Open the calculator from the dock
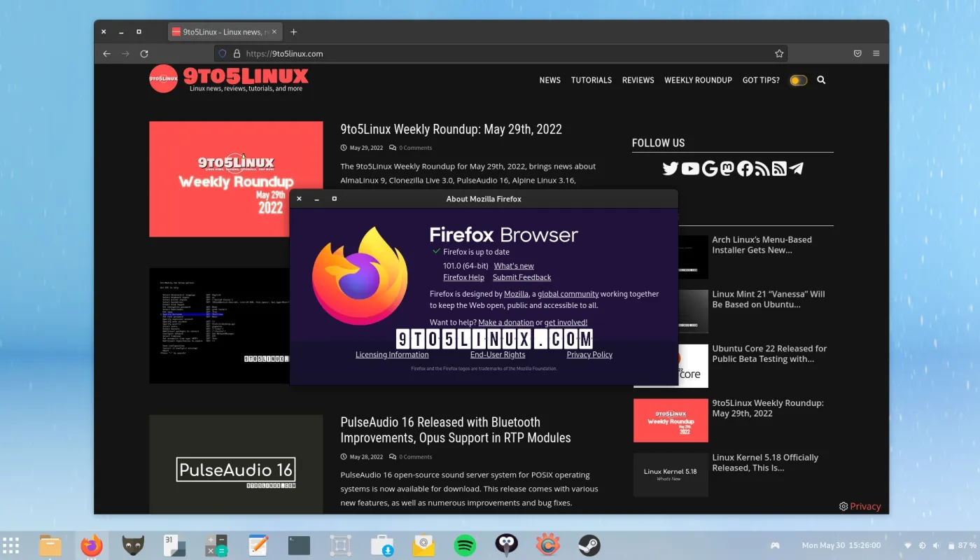The width and height of the screenshot is (980, 560). point(216,545)
